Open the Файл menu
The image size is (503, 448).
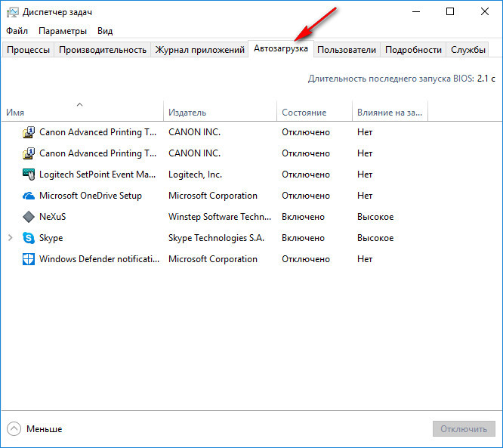coord(17,31)
